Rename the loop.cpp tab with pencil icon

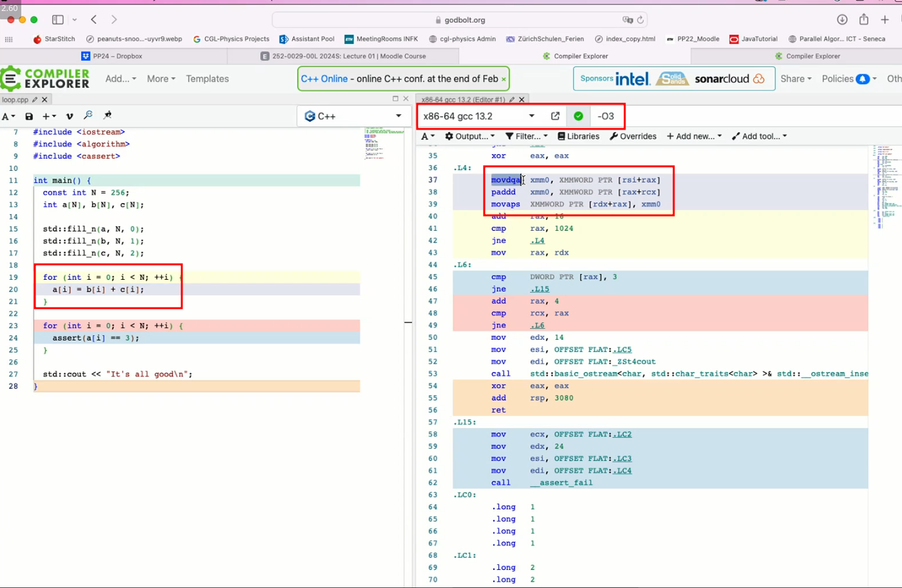[35, 100]
